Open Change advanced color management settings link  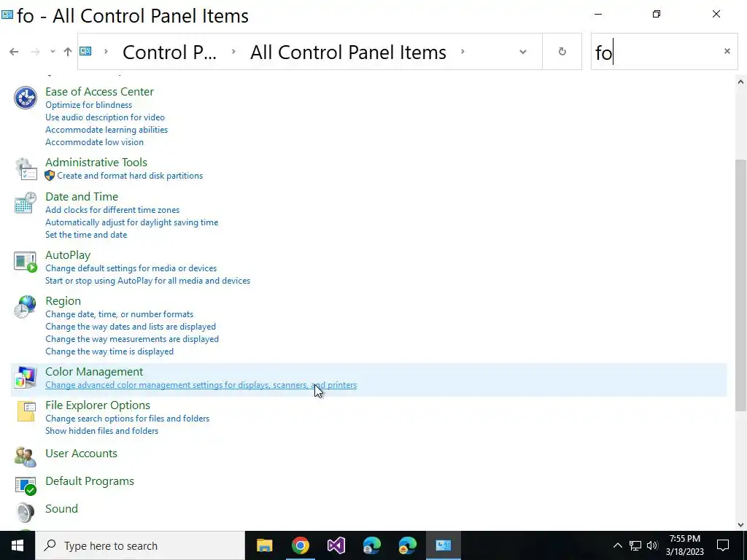point(201,385)
